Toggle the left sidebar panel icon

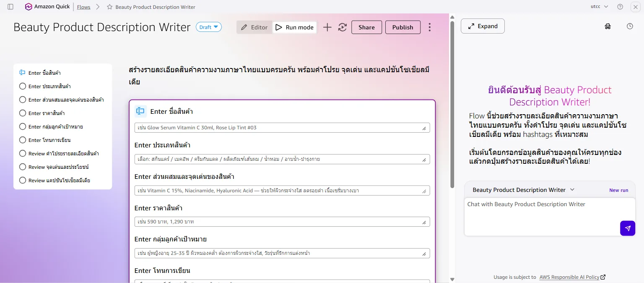[x=10, y=7]
